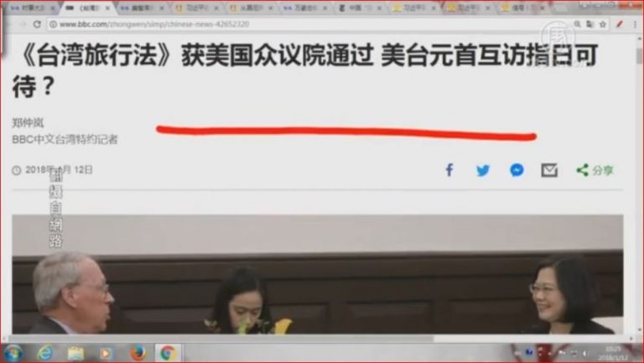Click horizontal scrollbar right arrow
This screenshot has width=644, height=363.
coord(631,339)
